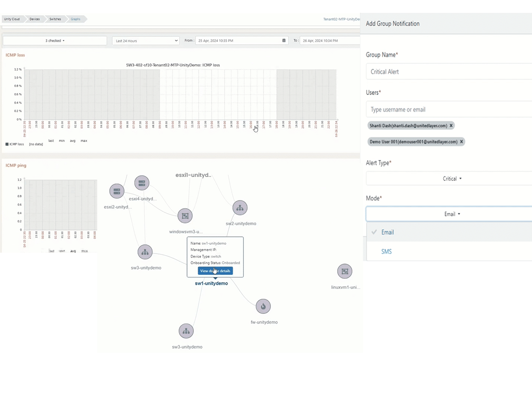Image resolution: width=532 pixels, height=399 pixels.
Task: Click the Group Name input field
Action: [448, 72]
